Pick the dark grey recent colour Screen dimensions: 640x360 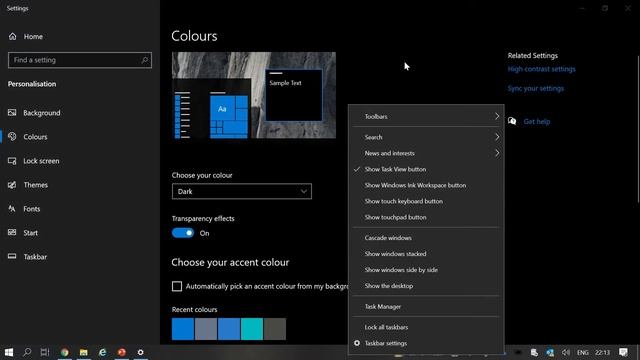point(275,329)
